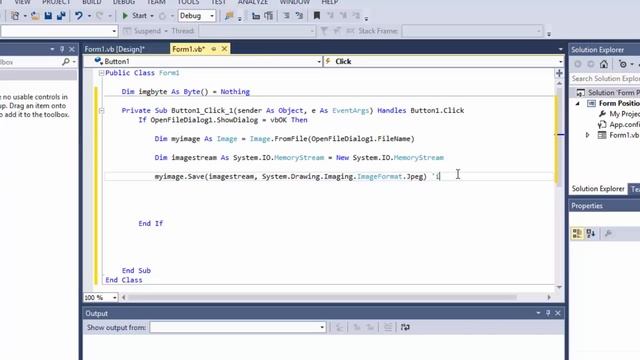Open the TEAM menu
Image resolution: width=640 pixels, height=360 pixels.
[156, 2]
